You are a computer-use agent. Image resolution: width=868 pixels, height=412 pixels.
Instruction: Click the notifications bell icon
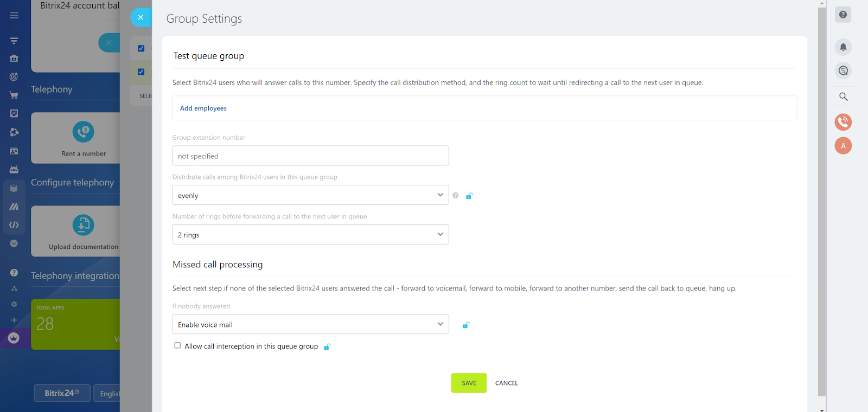coord(843,47)
